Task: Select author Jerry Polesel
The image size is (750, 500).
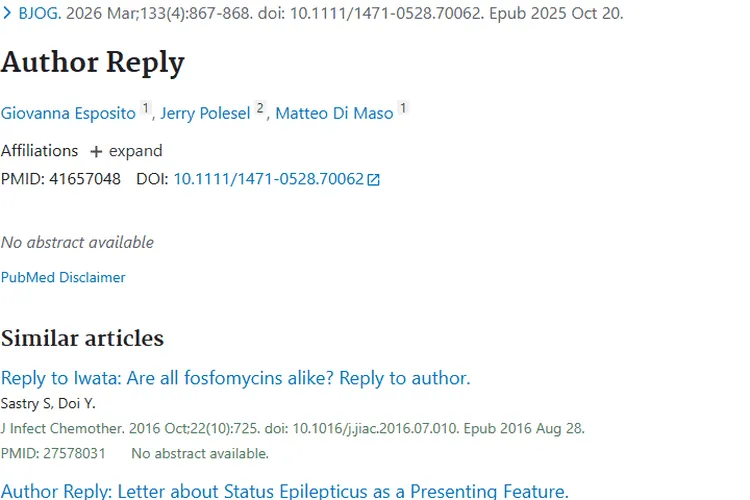Action: (x=205, y=113)
